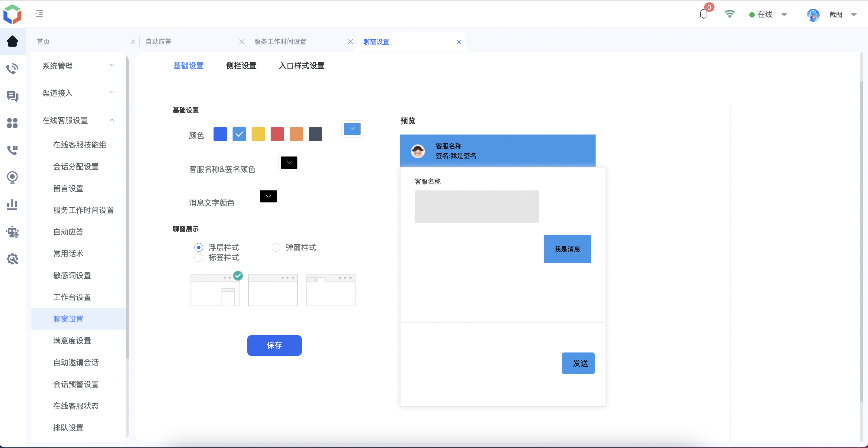This screenshot has height=448, width=868.
Task: Switch to the 自动应答 page tab
Action: coord(159,41)
